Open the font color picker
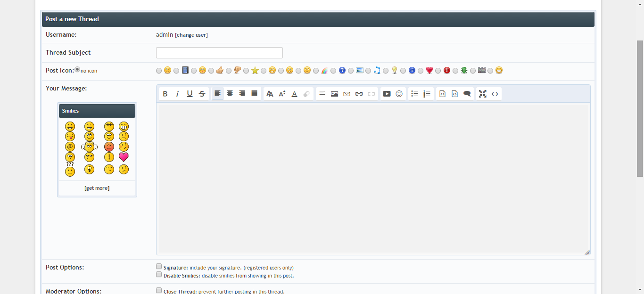 pyautogui.click(x=294, y=94)
